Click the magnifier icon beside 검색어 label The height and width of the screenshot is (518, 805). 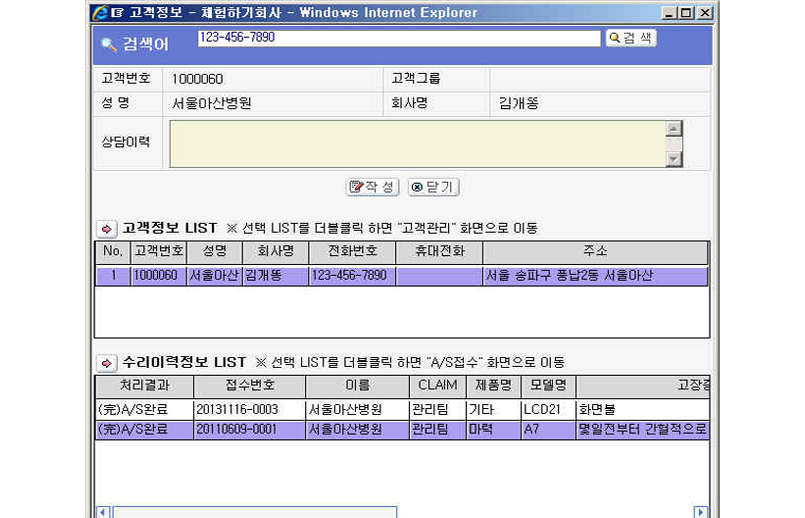[109, 45]
